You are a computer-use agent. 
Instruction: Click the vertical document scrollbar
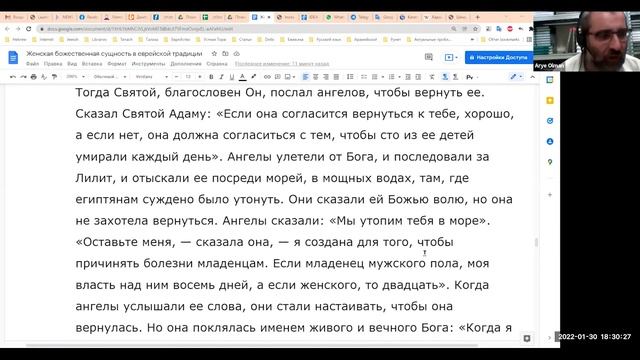click(x=536, y=242)
